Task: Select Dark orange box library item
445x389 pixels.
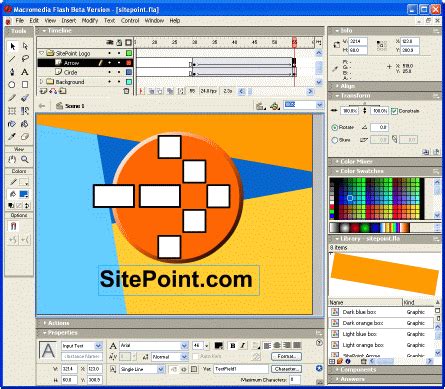Action: click(381, 323)
